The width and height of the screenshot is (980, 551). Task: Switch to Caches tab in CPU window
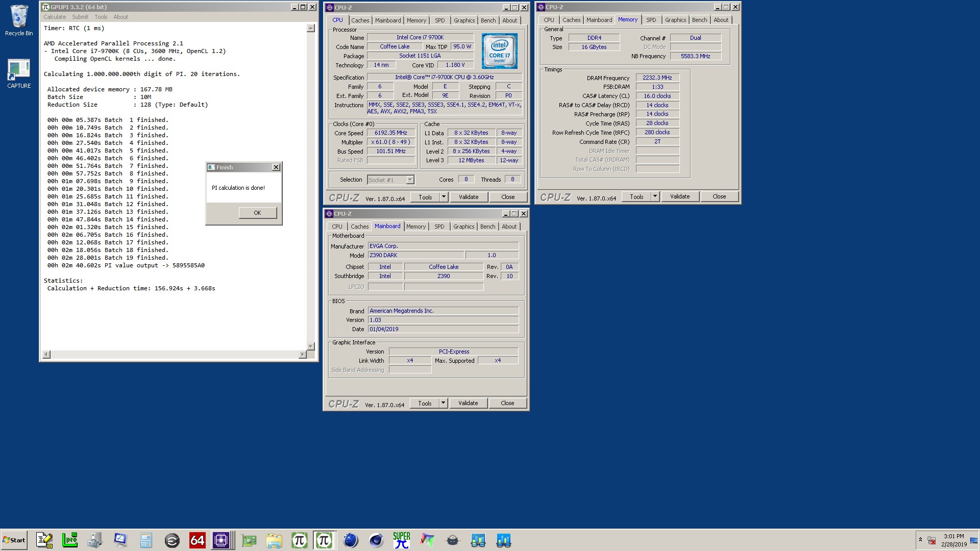tap(360, 20)
